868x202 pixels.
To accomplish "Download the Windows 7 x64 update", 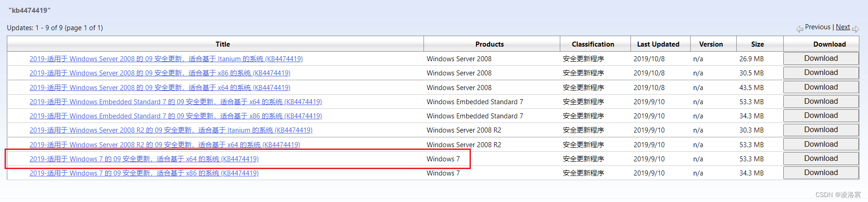I will (821, 159).
